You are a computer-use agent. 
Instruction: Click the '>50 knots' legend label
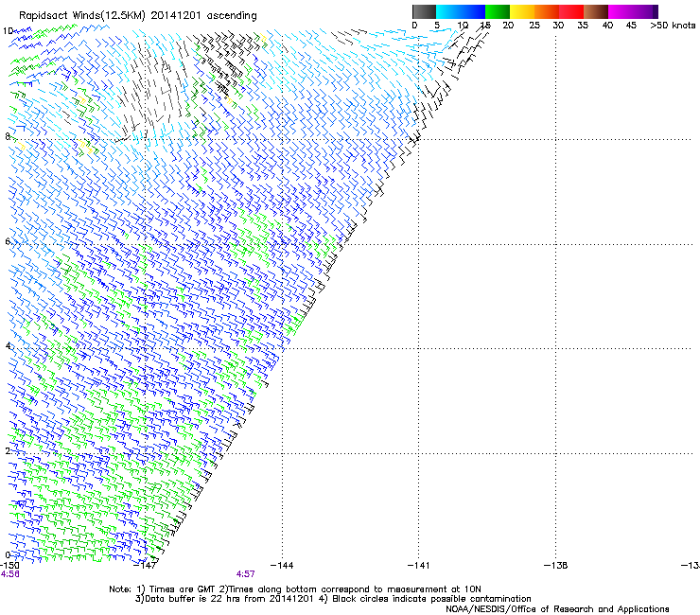[x=673, y=25]
